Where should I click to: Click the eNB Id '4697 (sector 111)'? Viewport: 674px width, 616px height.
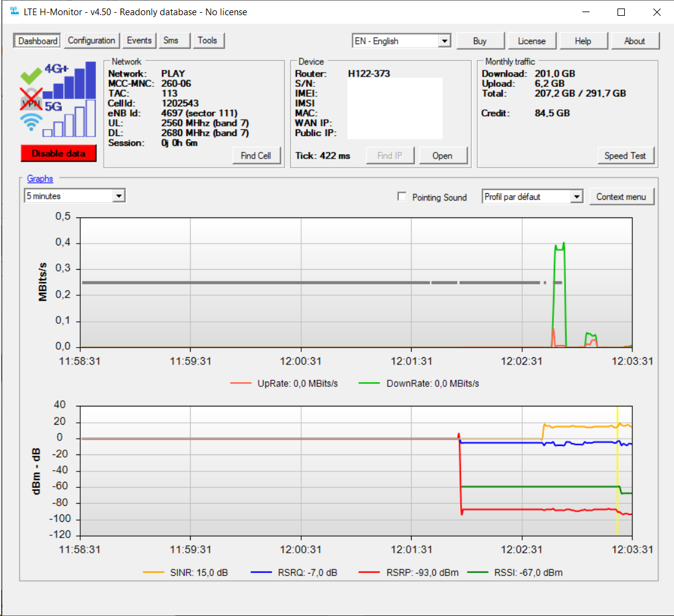(x=199, y=113)
